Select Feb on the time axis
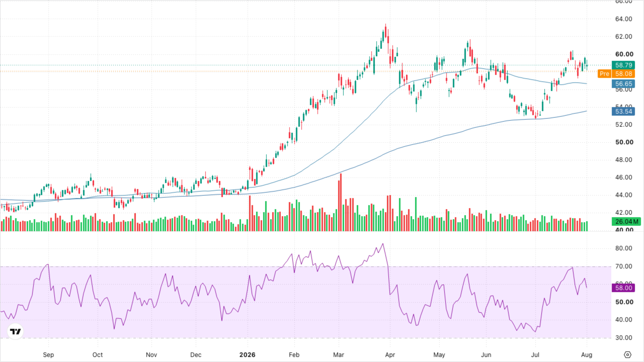The width and height of the screenshot is (644, 362). point(294,355)
